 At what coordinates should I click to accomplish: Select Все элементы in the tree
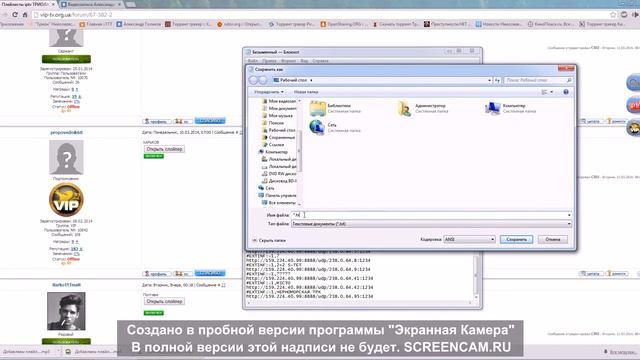(279, 202)
